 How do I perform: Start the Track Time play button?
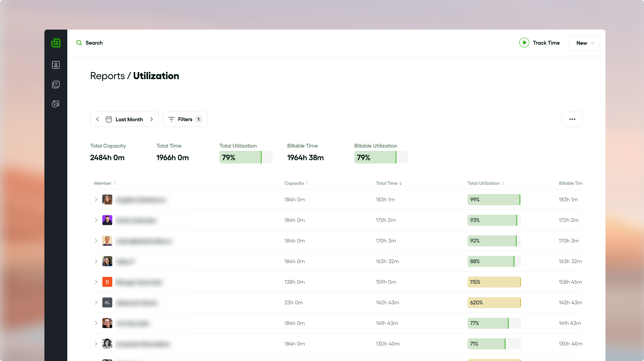click(x=524, y=43)
